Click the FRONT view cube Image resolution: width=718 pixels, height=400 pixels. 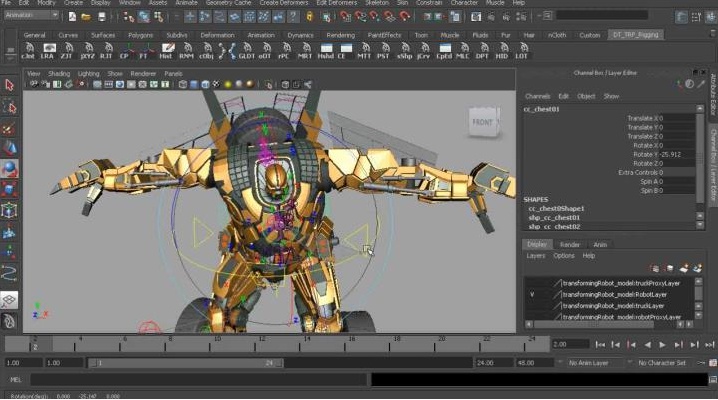click(x=484, y=122)
